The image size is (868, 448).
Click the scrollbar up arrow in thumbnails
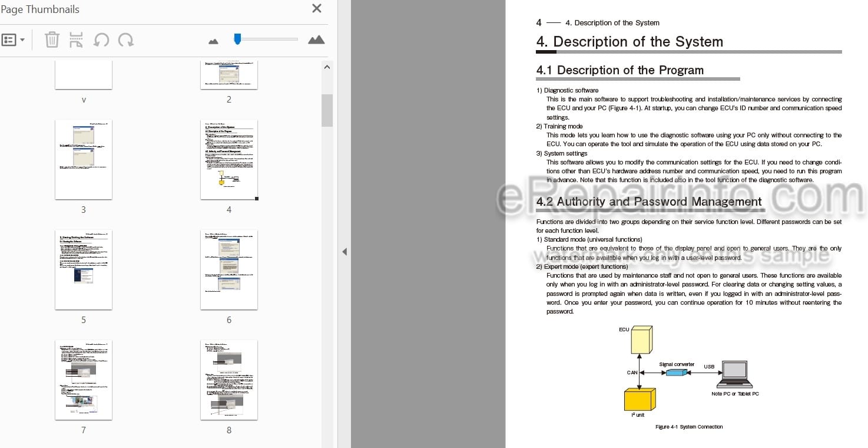tap(327, 67)
